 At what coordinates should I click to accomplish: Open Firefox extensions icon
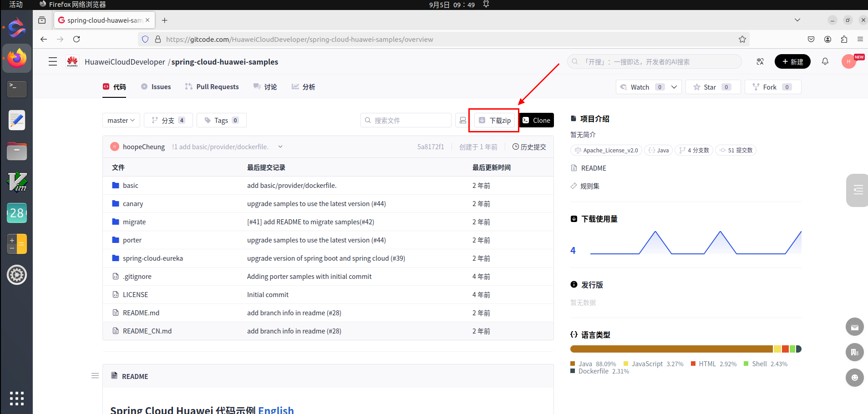pos(844,39)
